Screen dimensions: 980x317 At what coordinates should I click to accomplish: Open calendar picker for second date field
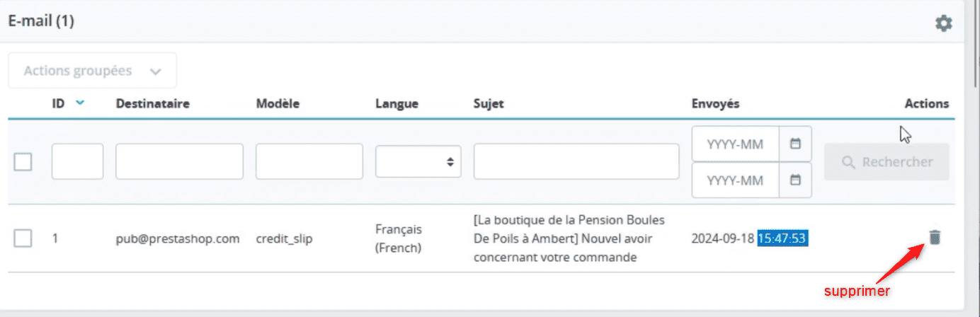tap(795, 180)
